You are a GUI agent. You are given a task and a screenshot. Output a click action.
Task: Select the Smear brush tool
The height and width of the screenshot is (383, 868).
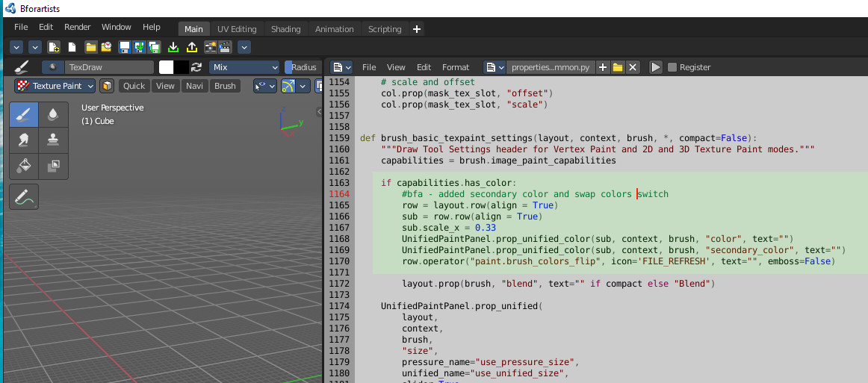[24, 140]
